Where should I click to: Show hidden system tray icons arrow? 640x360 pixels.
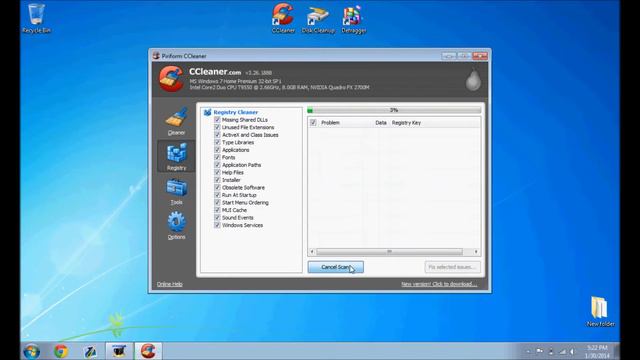coord(528,351)
